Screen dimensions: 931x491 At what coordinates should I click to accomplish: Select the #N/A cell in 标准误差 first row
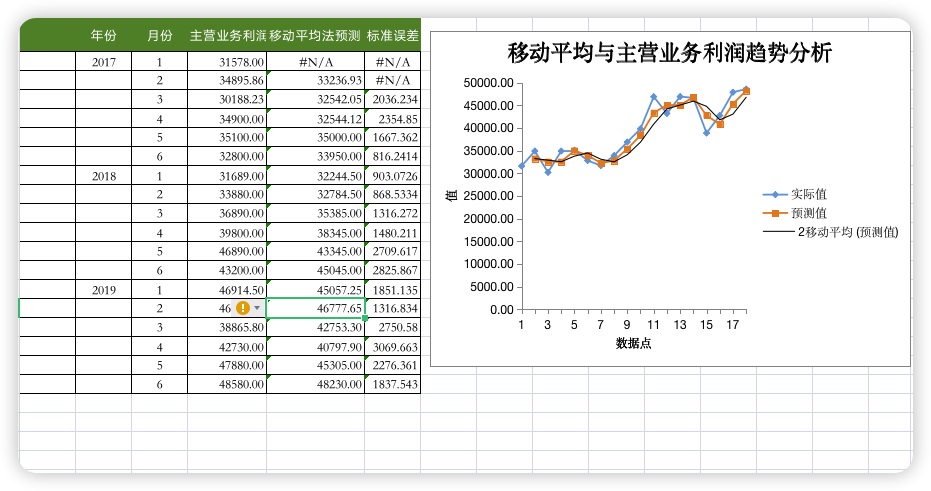pyautogui.click(x=392, y=62)
